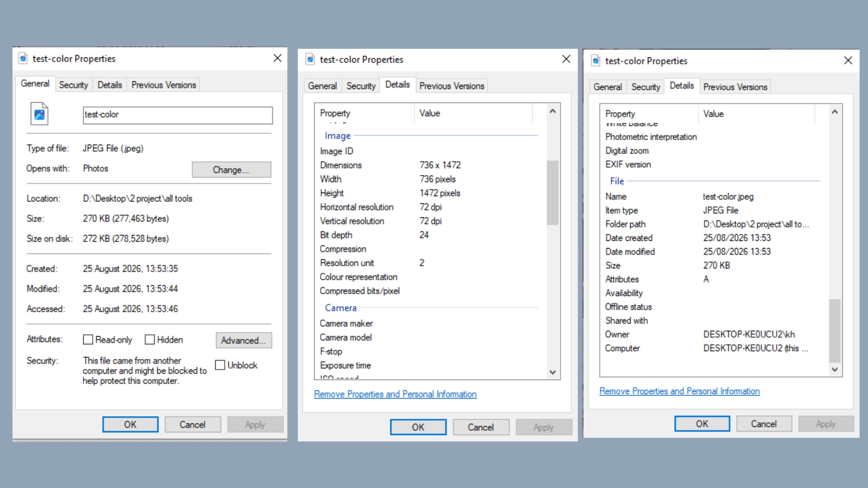Click the scrollbar thumb in right window details list
Image resolution: width=868 pixels, height=488 pixels.
[835, 331]
